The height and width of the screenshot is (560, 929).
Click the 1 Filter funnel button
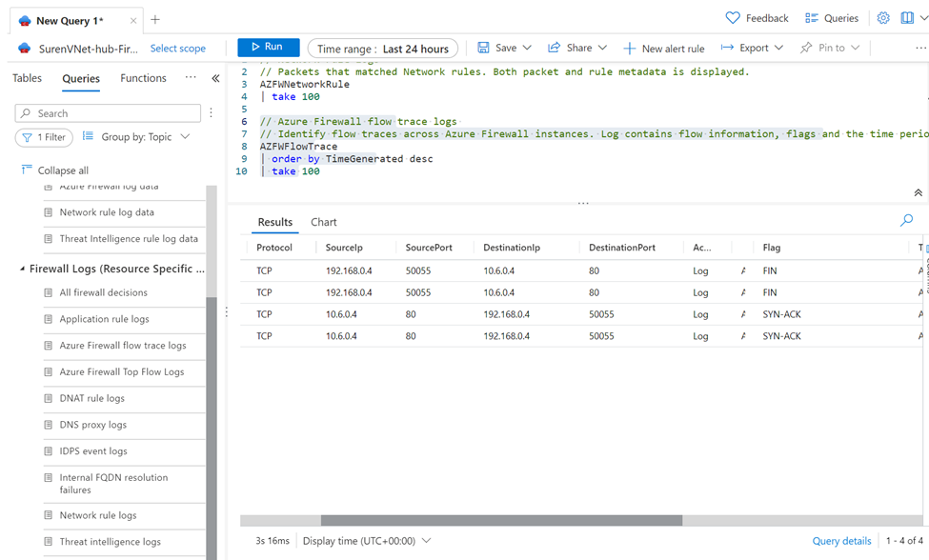(x=44, y=137)
